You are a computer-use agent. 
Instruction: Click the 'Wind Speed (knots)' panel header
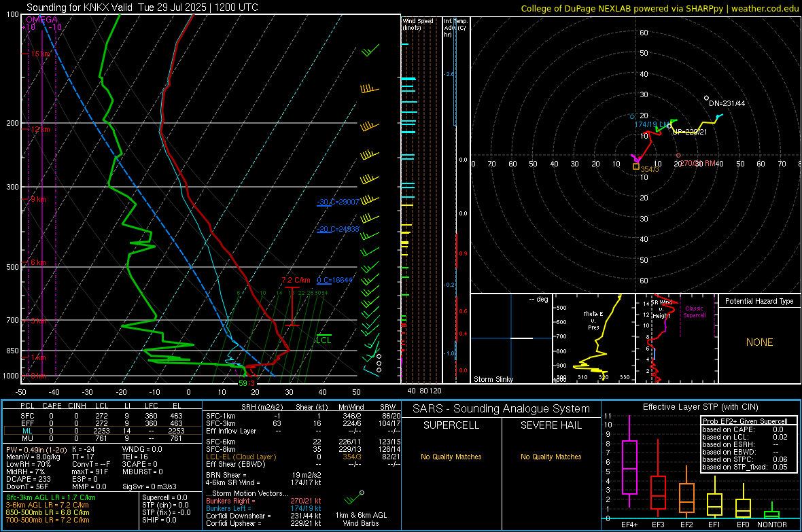418,24
